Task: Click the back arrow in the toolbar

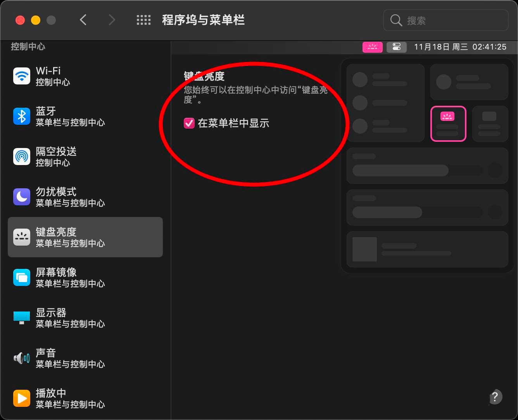Action: coord(83,20)
